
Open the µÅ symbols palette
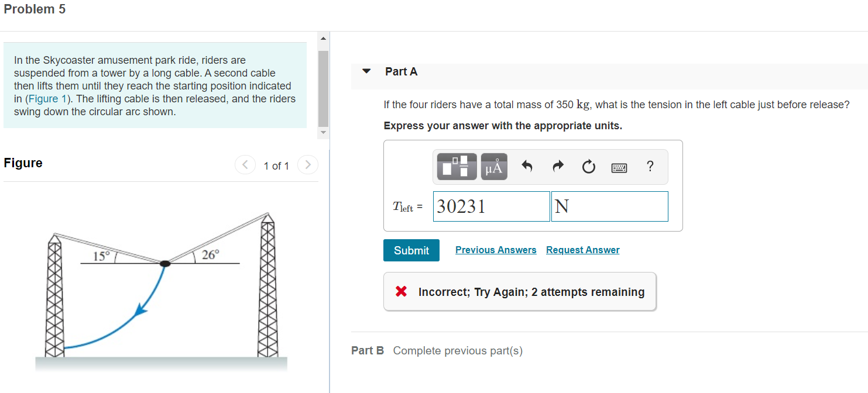(x=493, y=167)
